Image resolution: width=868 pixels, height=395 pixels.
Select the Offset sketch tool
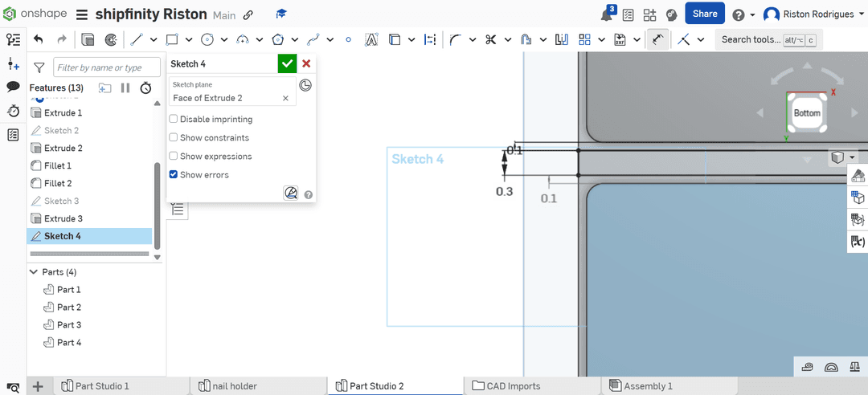click(526, 39)
